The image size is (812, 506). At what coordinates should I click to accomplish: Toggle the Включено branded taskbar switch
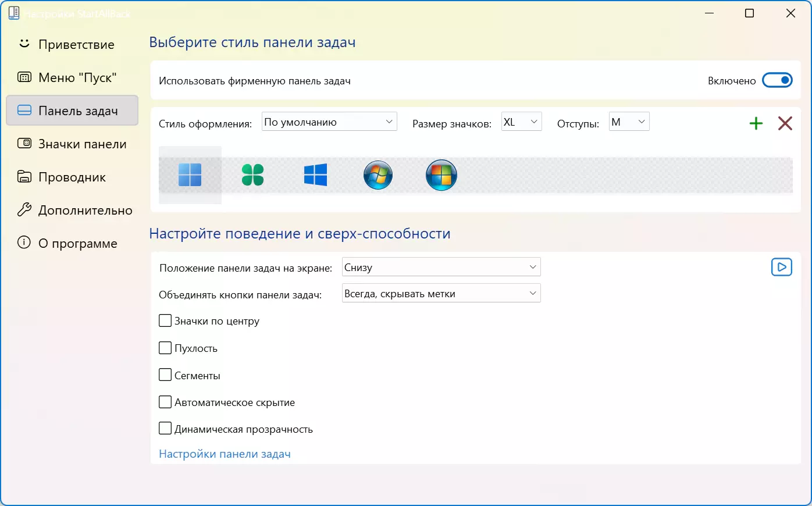pos(778,80)
